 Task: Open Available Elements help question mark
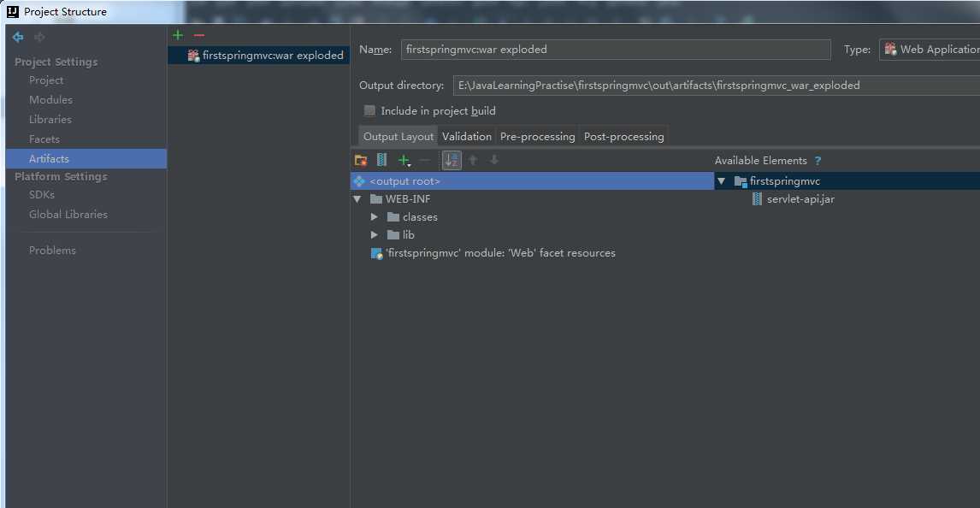[x=818, y=161]
